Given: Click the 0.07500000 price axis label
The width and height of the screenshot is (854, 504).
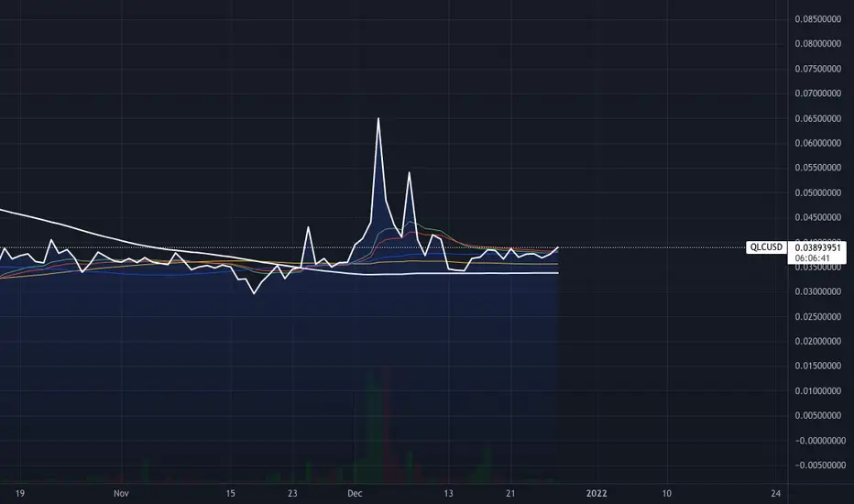Looking at the screenshot, I should 818,69.
